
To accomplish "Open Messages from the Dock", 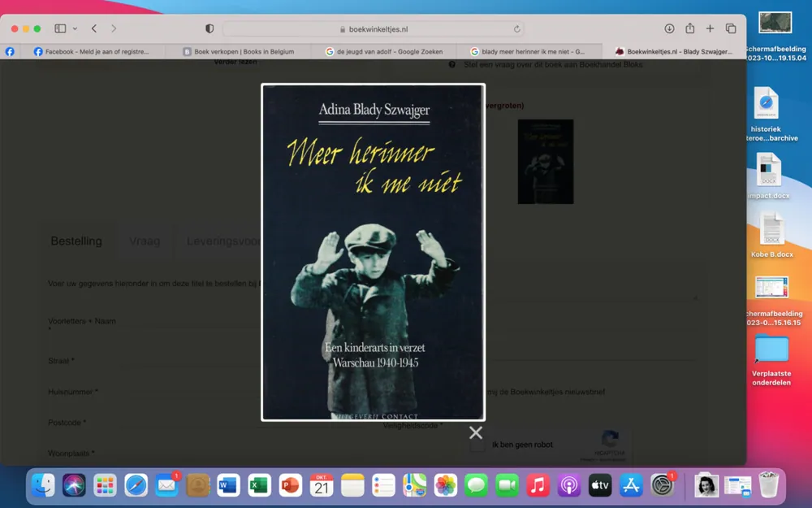I will pyautogui.click(x=476, y=486).
